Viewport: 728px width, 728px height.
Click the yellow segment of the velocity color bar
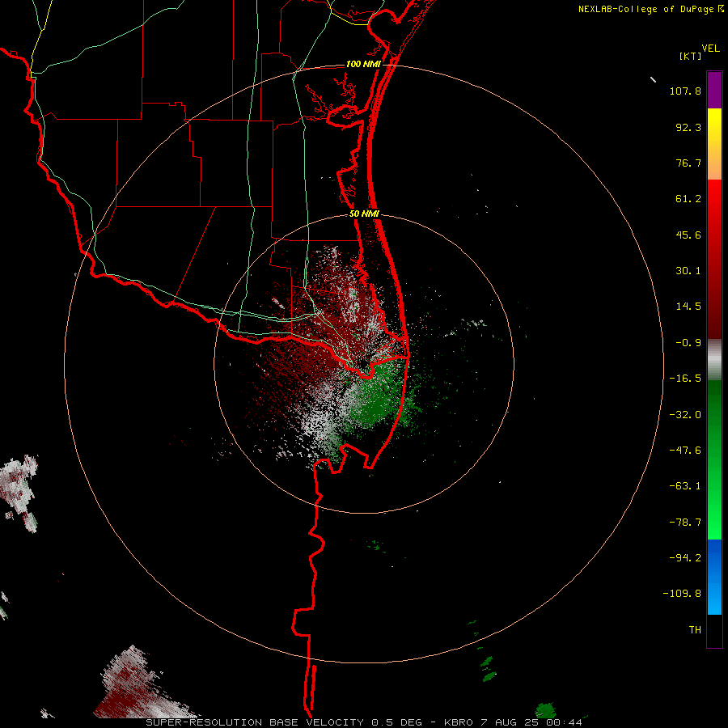coord(714,144)
